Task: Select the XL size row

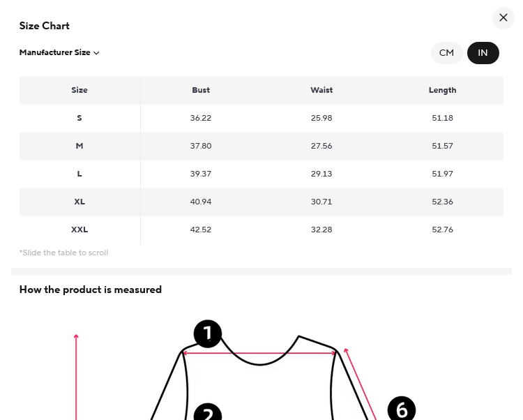Action: pos(79,202)
